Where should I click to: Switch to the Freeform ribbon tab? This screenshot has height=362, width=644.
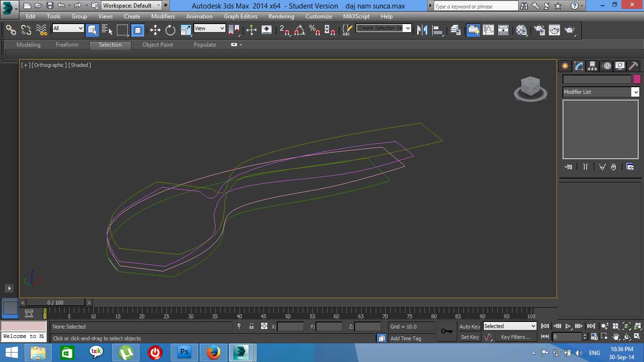(x=67, y=45)
